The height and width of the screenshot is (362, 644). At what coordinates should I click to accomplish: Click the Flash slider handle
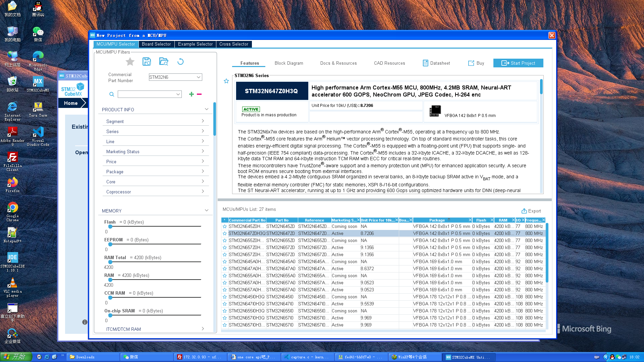(110, 227)
